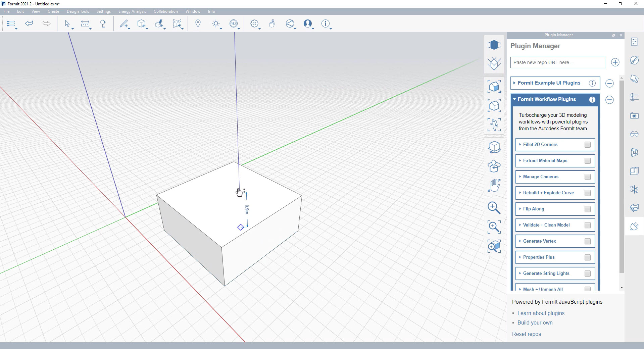Click the Sun and shadows icon
This screenshot has height=349, width=644.
click(216, 23)
